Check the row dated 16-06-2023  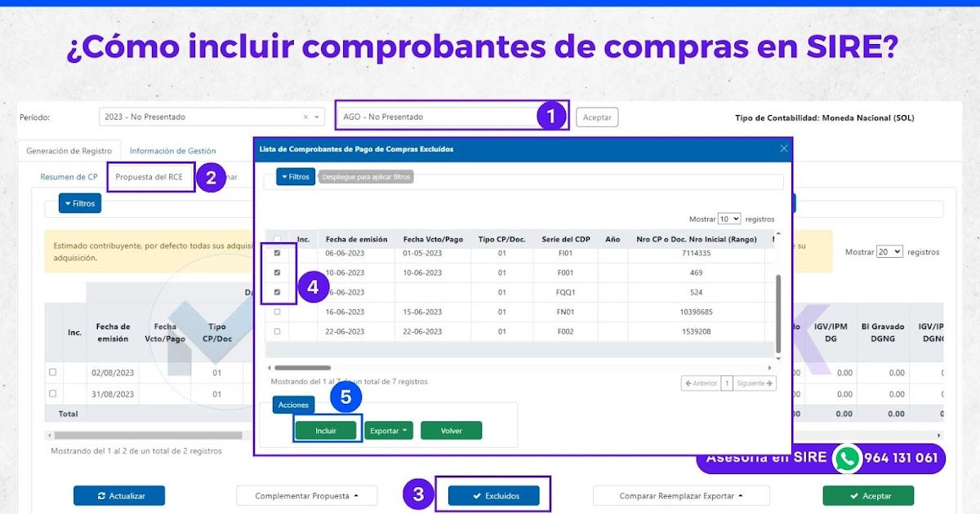[277, 312]
